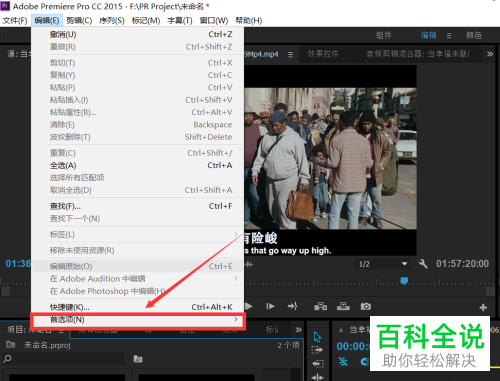Open the 帮助(H) menu

point(249,21)
